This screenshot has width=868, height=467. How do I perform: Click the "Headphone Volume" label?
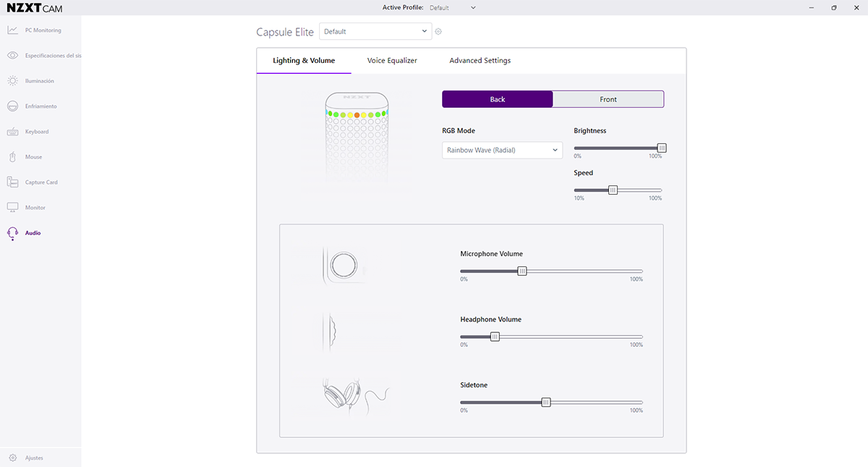pos(490,319)
